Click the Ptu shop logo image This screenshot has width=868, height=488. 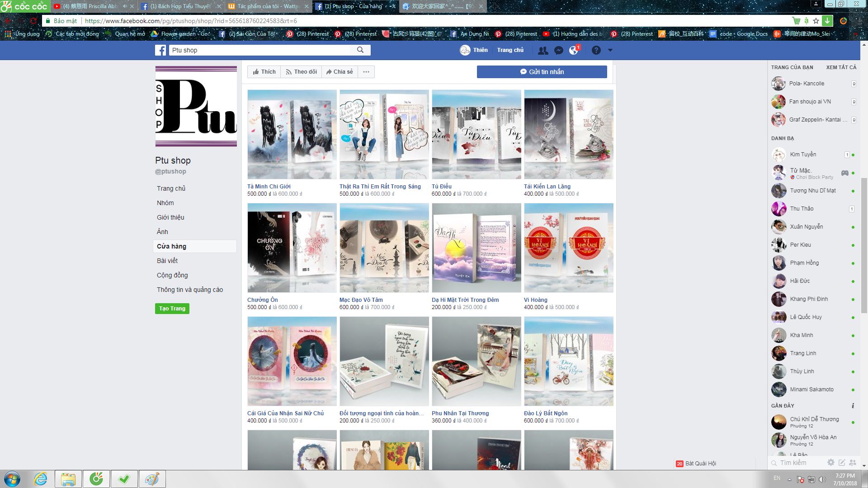click(x=196, y=106)
